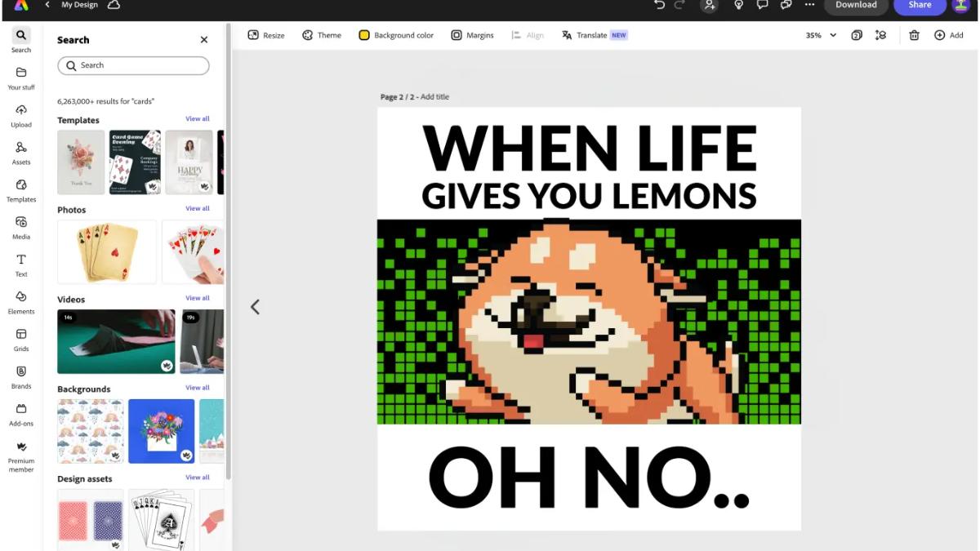This screenshot has width=980, height=551.
Task: Click the Add-ons icon
Action: tap(21, 413)
